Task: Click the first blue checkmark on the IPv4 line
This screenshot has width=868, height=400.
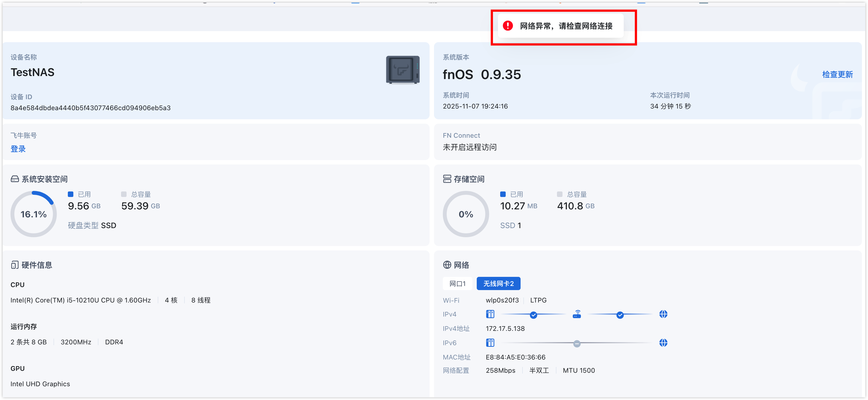Action: [534, 315]
